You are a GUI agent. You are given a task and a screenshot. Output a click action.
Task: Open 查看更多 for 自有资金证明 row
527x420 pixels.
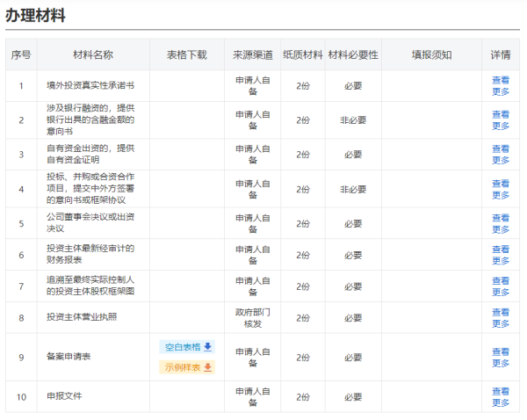501,155
